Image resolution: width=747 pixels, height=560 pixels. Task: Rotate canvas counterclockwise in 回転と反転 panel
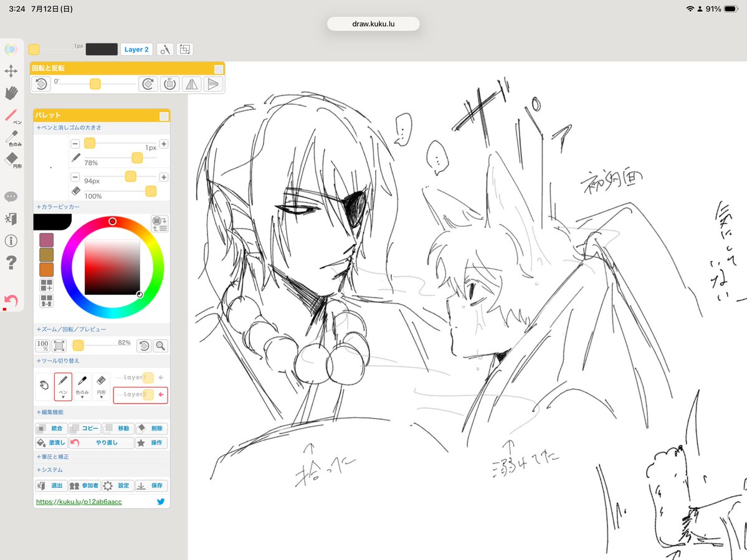tap(41, 84)
